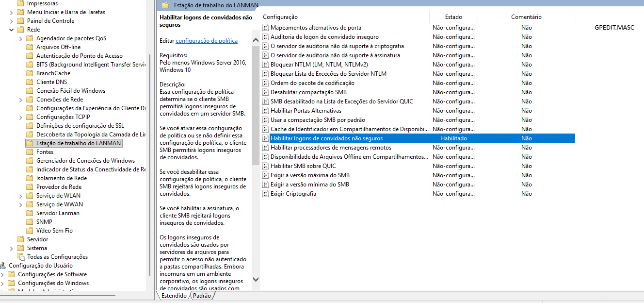Click the policy icon beside Habilitar SMB sobre QUIC
This screenshot has height=303, width=644.
coord(265,166)
